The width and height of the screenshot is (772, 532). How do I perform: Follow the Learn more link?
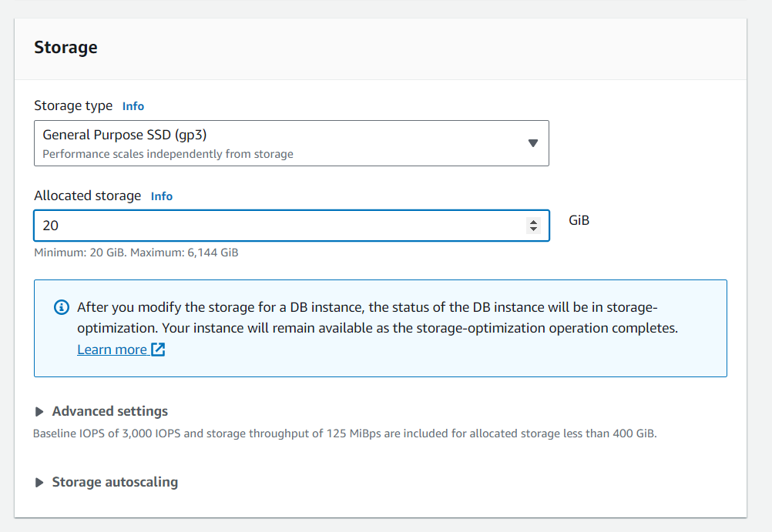(x=112, y=350)
